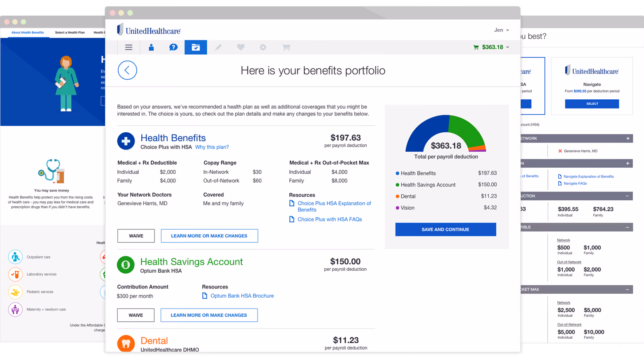This screenshot has width=644, height=362.
Task: Click the UnitedHealthcare logo in front window
Action: point(149,30)
